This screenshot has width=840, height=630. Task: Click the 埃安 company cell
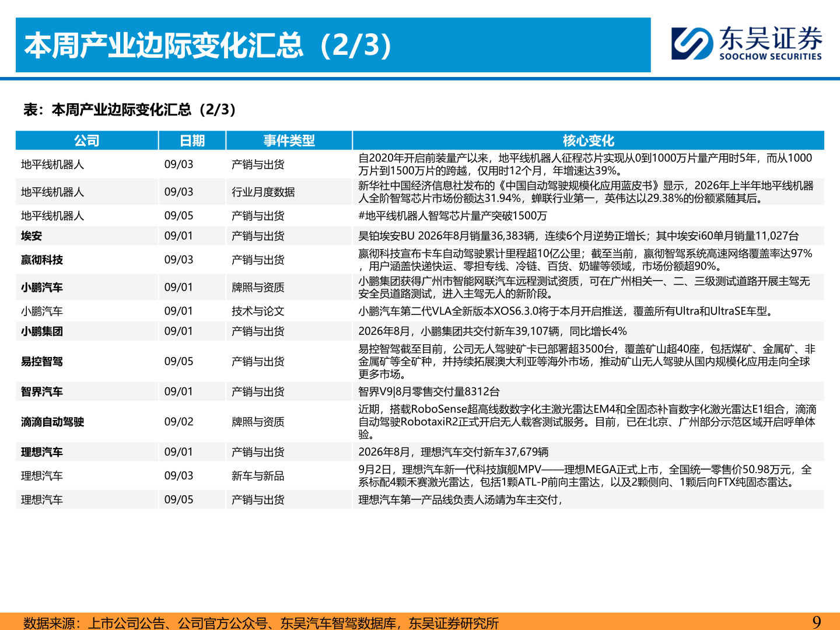tap(32, 236)
